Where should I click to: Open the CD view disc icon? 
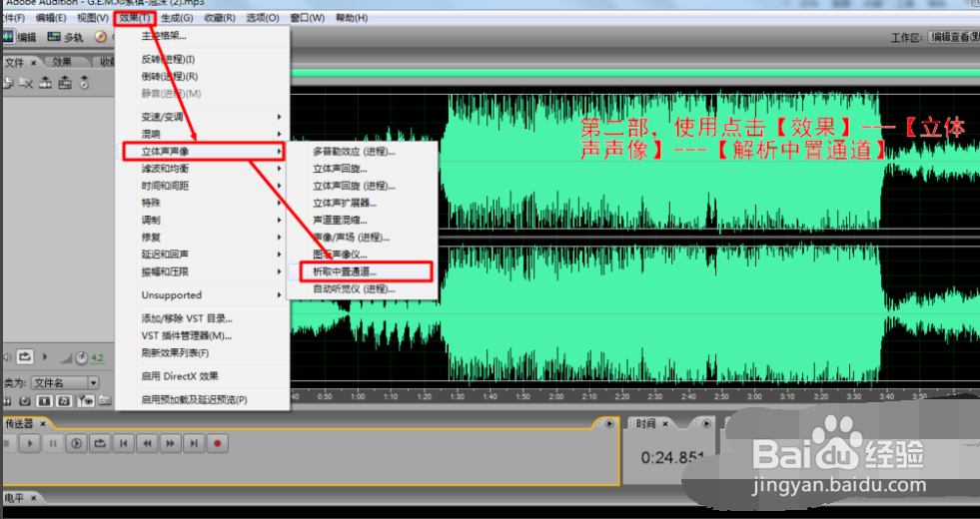101,37
